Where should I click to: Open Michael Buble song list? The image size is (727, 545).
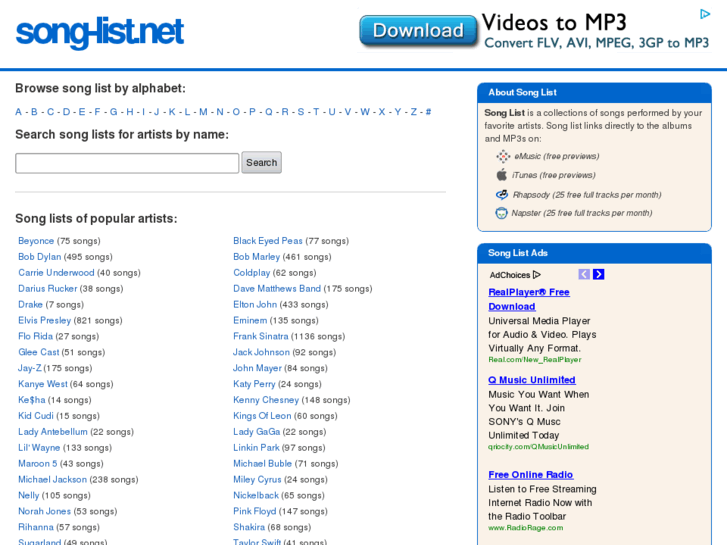pyautogui.click(x=262, y=463)
